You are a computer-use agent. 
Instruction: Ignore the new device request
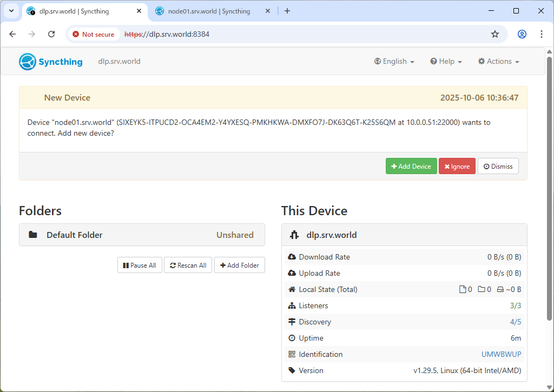click(457, 167)
